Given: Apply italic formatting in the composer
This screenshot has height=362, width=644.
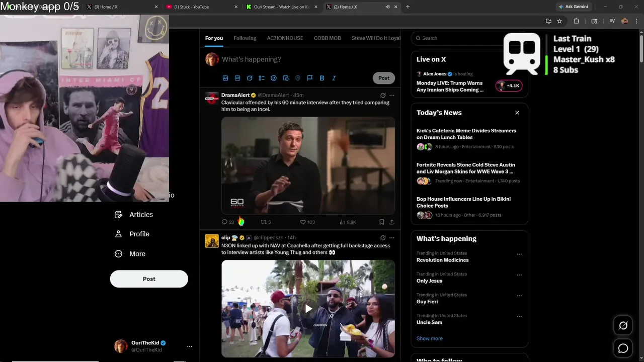Looking at the screenshot, I should [x=334, y=78].
